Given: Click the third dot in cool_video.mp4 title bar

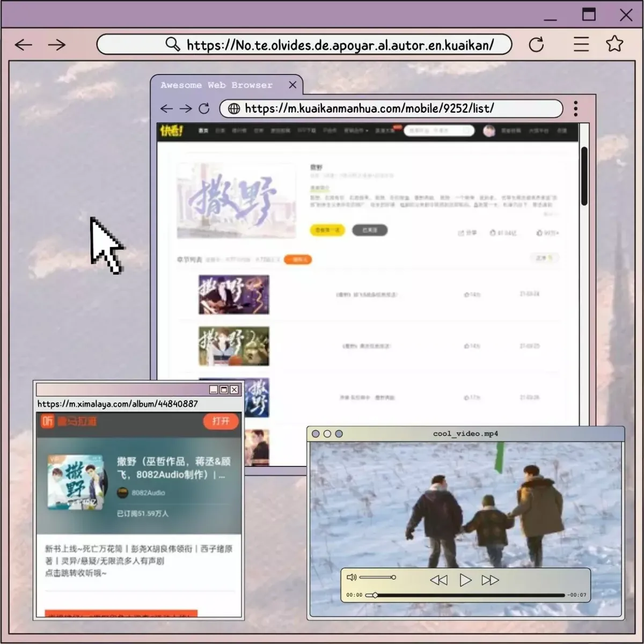Looking at the screenshot, I should pyautogui.click(x=339, y=434).
